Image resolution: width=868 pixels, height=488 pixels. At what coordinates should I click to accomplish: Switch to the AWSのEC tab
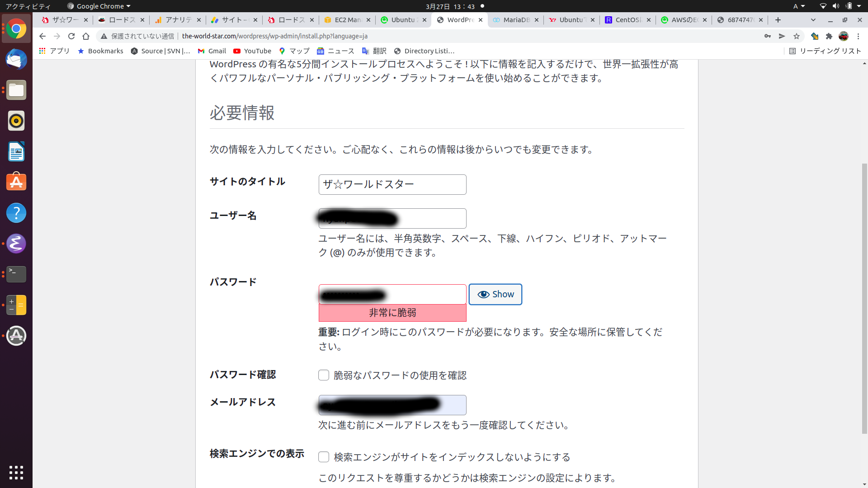684,20
